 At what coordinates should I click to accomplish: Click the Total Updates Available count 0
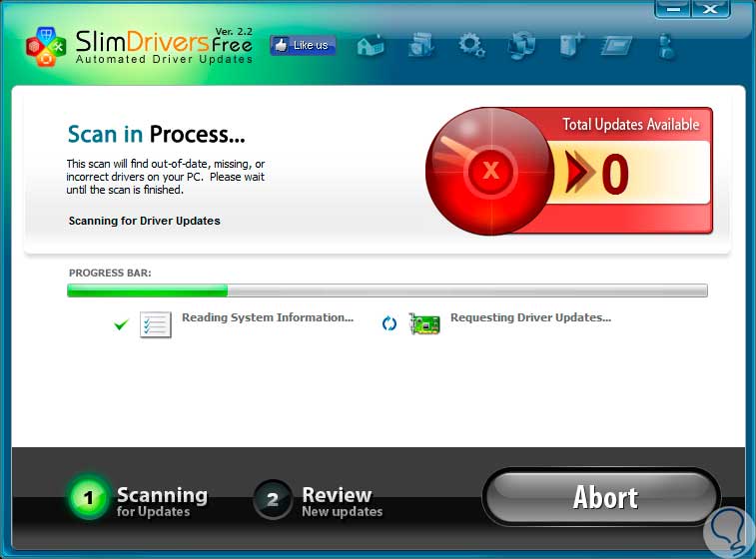point(615,174)
